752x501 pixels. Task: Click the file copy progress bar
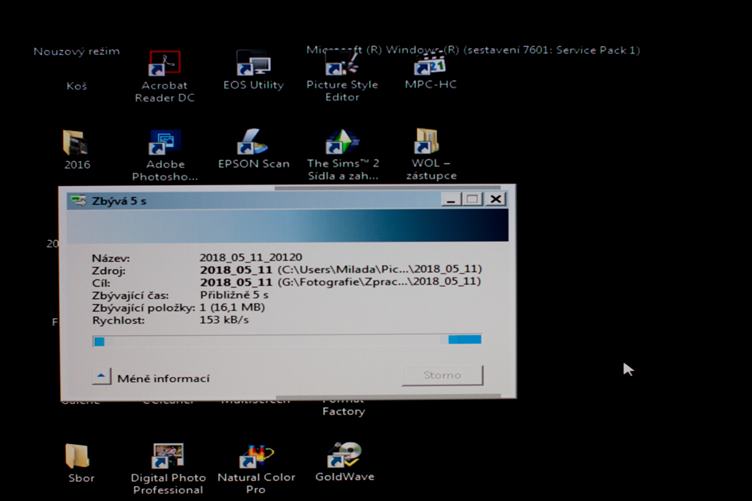[x=287, y=340]
